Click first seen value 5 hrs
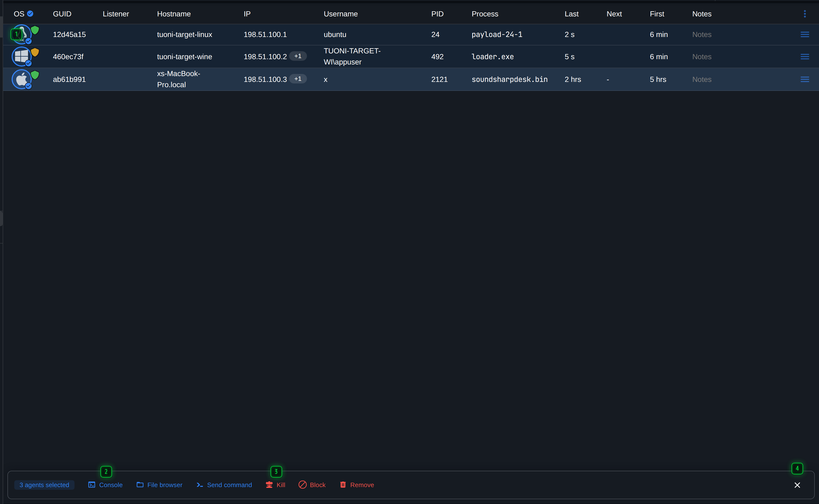 point(658,79)
